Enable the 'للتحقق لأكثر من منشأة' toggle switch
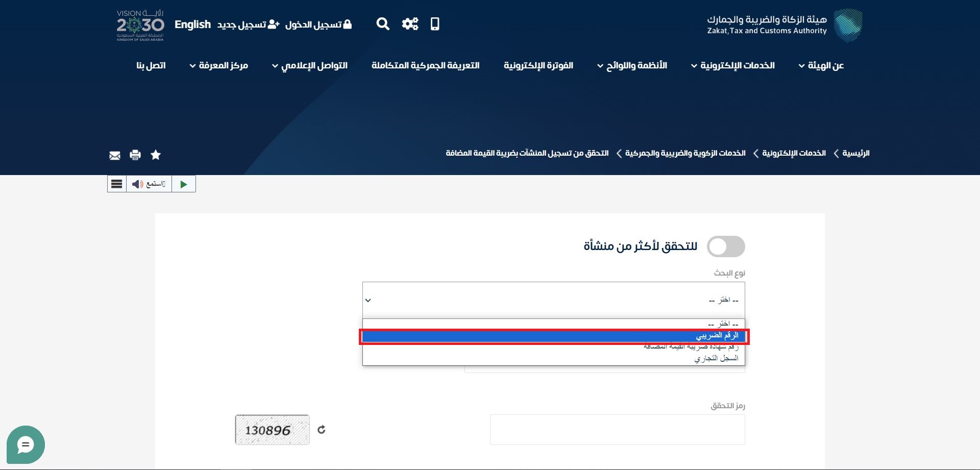Image resolution: width=980 pixels, height=470 pixels. coord(725,246)
